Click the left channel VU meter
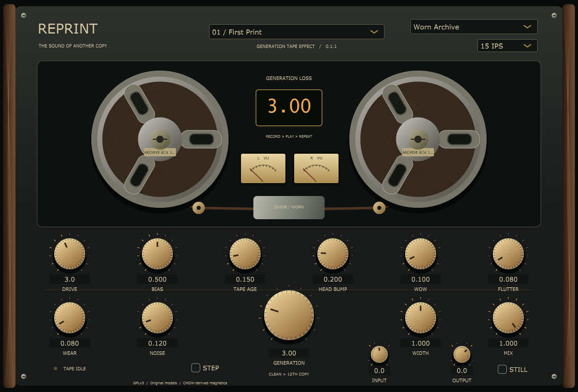This screenshot has width=578, height=392. [263, 168]
